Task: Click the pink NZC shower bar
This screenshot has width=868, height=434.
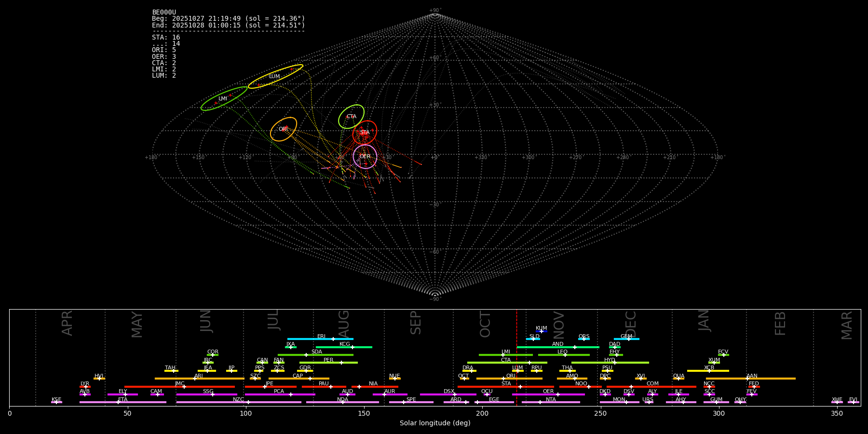Action: tap(239, 402)
